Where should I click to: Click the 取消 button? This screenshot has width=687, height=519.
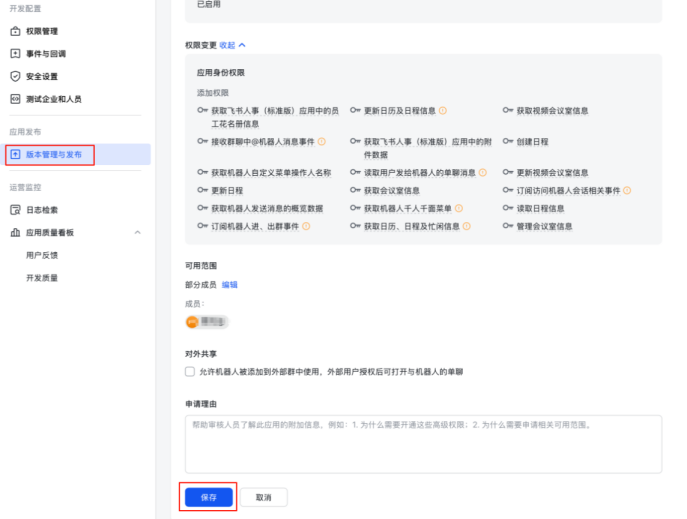tap(263, 497)
